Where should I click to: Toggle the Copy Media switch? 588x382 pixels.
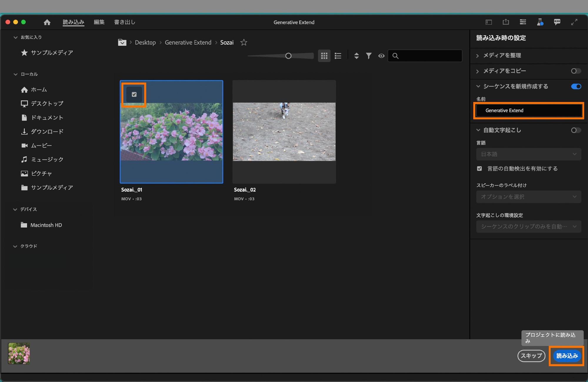(x=576, y=71)
